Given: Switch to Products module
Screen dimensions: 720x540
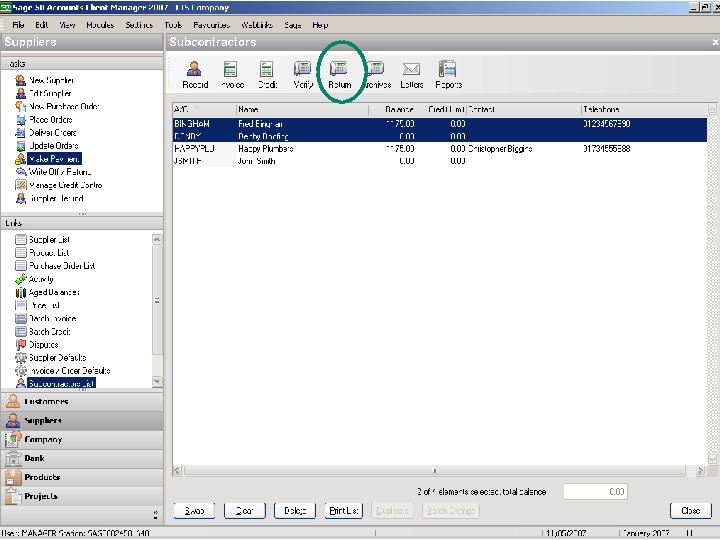Looking at the screenshot, I should 82,477.
